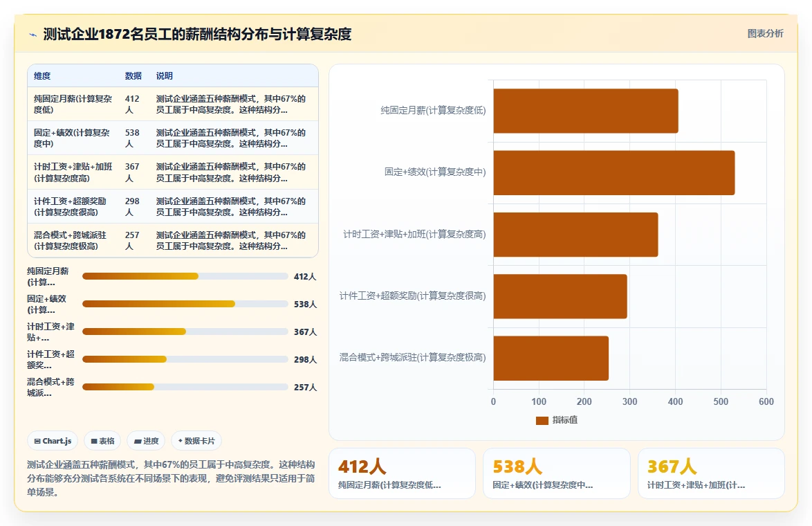The height and width of the screenshot is (526, 812).
Task: Click the small icon before the title
Action: (x=33, y=35)
